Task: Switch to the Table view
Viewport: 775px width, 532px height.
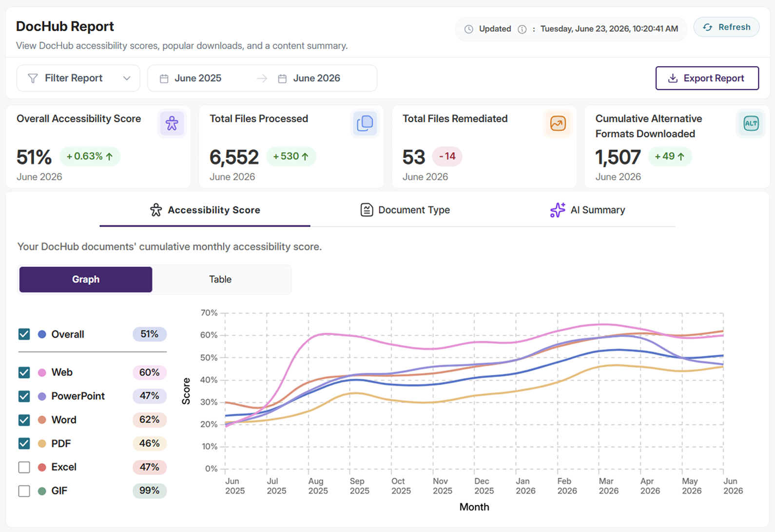Action: 220,280
